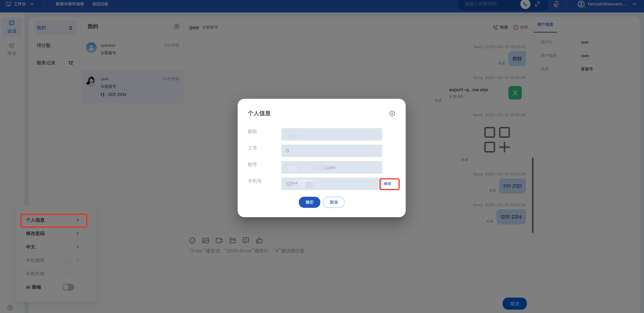644x313 pixels.
Task: Toggle the 手机接听 switch
Action: click(66, 260)
